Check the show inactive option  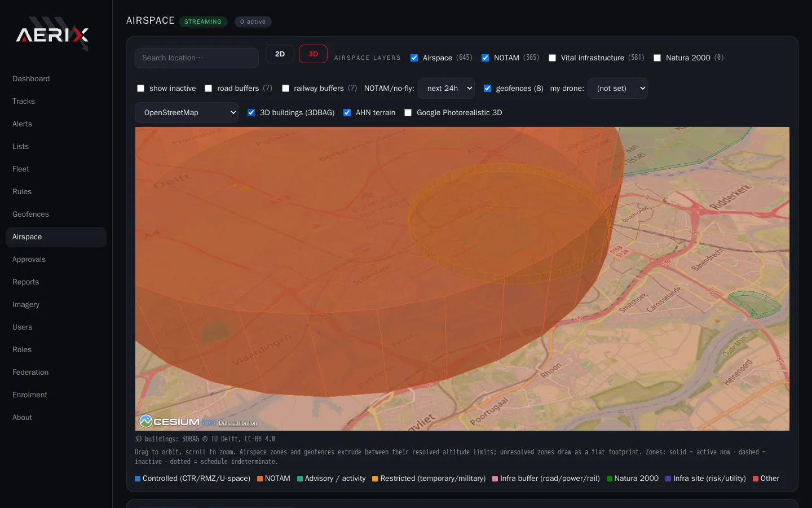[x=141, y=88]
